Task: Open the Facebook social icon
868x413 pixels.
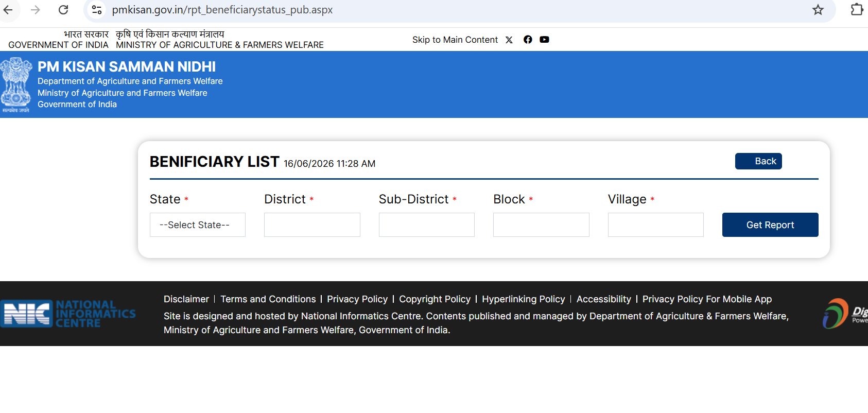Action: [x=528, y=40]
